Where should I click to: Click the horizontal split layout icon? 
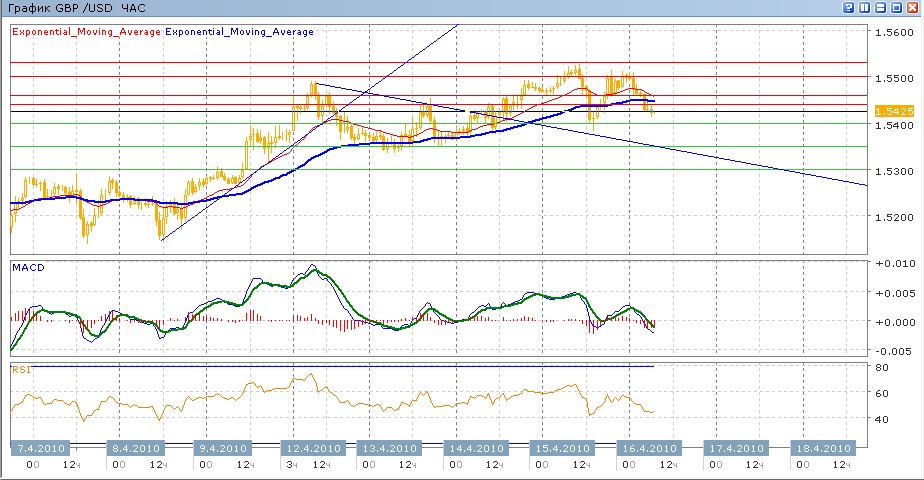(882, 8)
